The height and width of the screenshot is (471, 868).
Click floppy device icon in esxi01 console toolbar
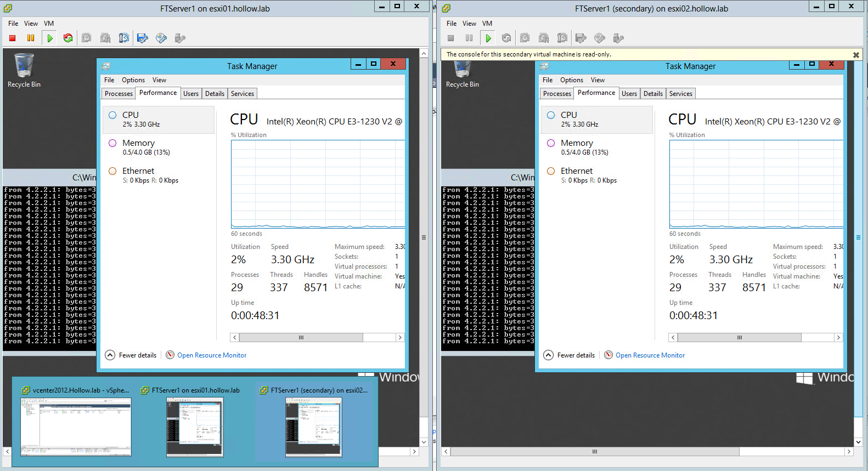tap(143, 38)
